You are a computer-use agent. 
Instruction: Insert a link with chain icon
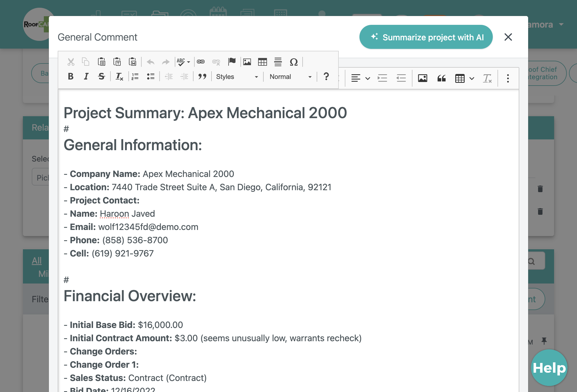[201, 62]
